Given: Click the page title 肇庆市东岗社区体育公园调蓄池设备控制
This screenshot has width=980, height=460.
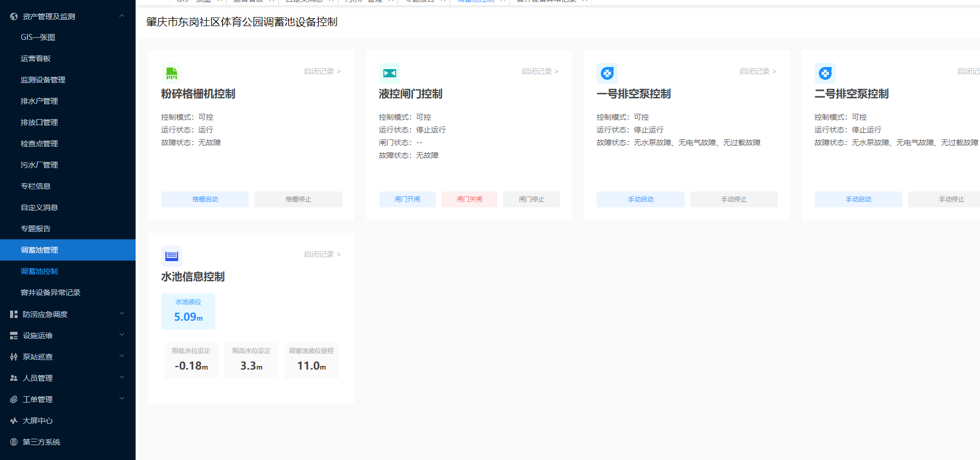Looking at the screenshot, I should 242,22.
